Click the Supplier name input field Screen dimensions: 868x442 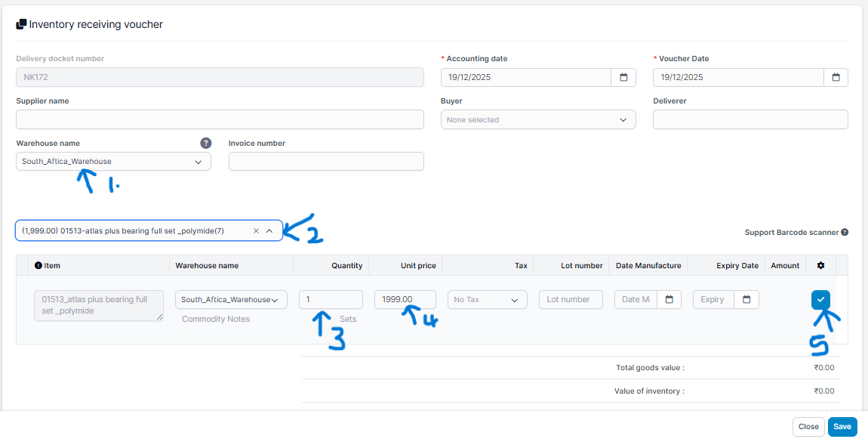[x=220, y=119]
